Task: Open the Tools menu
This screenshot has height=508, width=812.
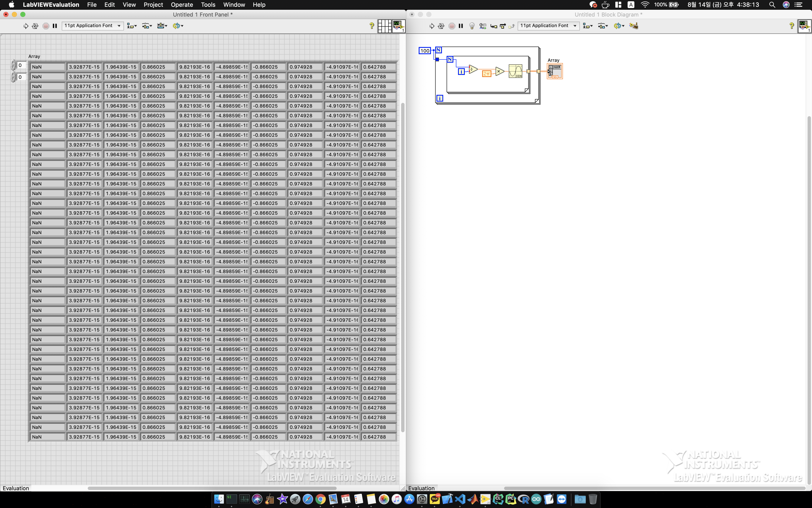Action: tap(208, 5)
